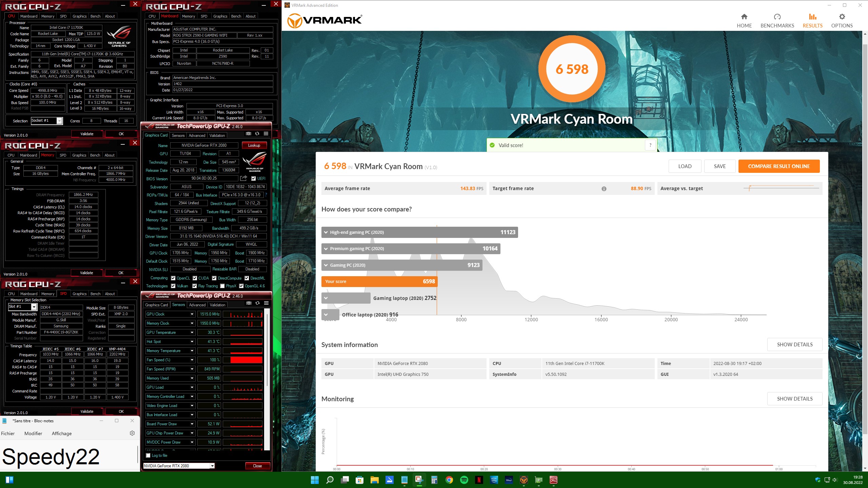Take screenshot in GPU-Z Sensors window

249,303
